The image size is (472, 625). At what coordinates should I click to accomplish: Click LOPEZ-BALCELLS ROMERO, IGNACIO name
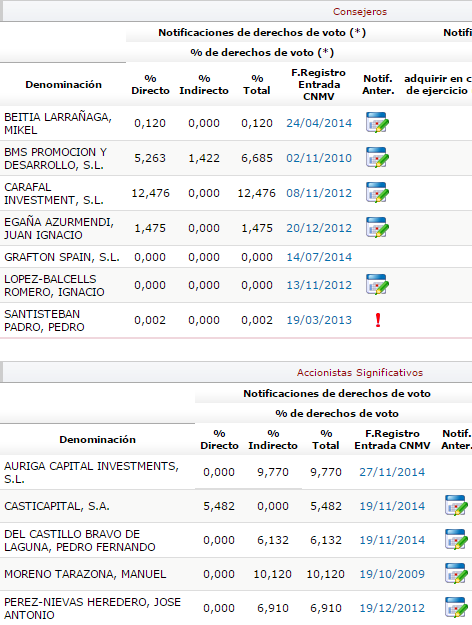coord(54,285)
